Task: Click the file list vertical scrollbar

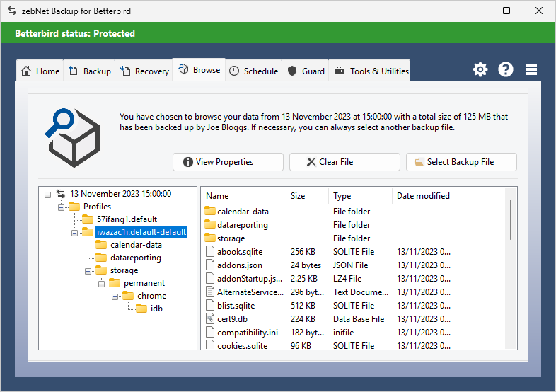Action: click(511, 219)
